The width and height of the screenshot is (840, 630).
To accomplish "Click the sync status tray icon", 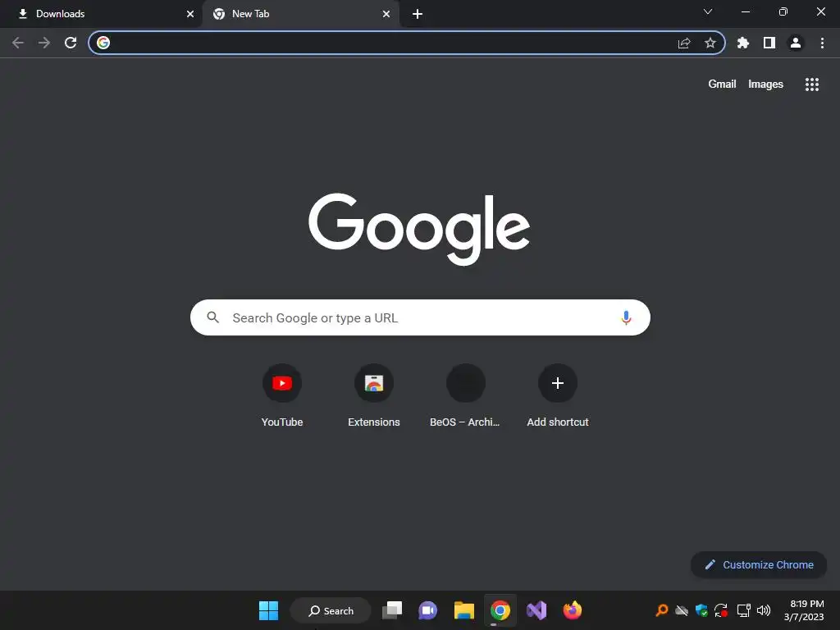I will point(721,610).
